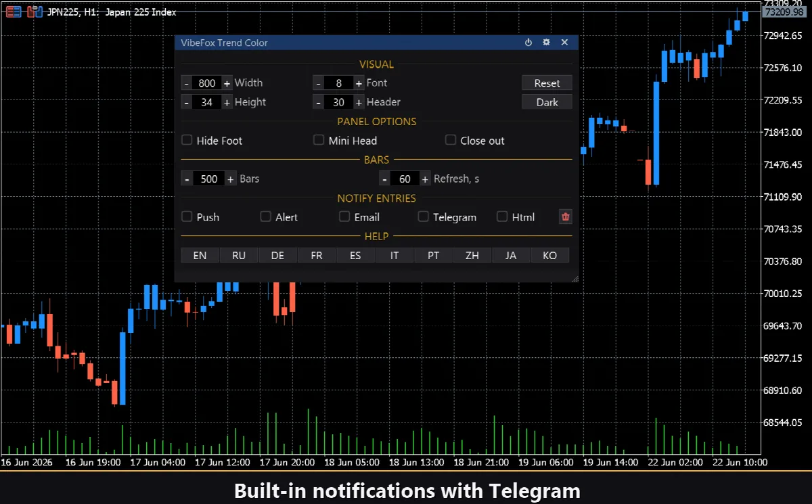
Task: Select ZH help language
Action: pyautogui.click(x=472, y=255)
